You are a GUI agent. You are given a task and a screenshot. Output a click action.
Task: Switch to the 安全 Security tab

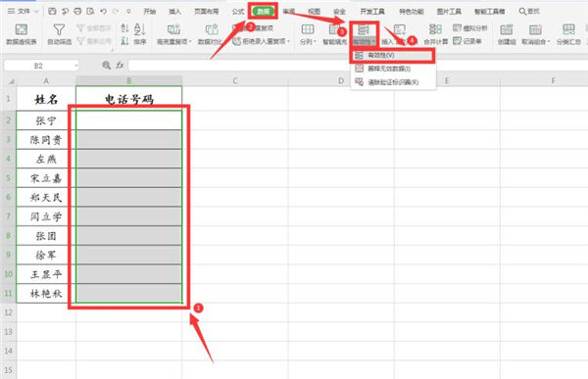point(339,12)
